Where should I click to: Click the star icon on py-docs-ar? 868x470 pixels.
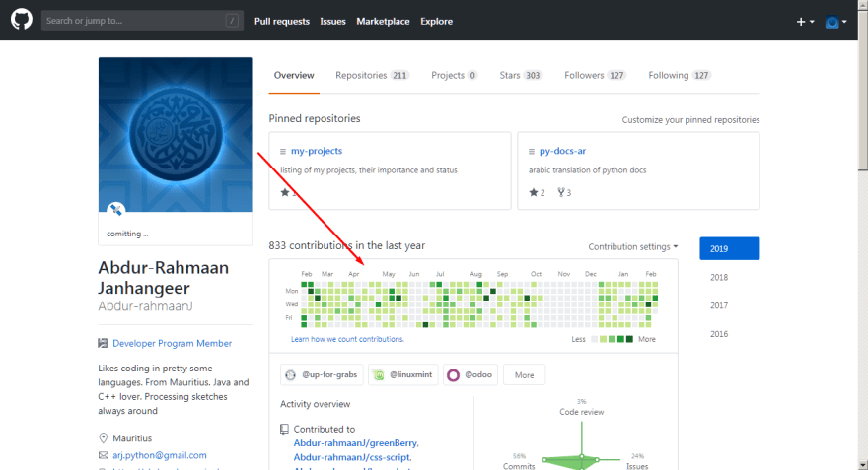533,192
